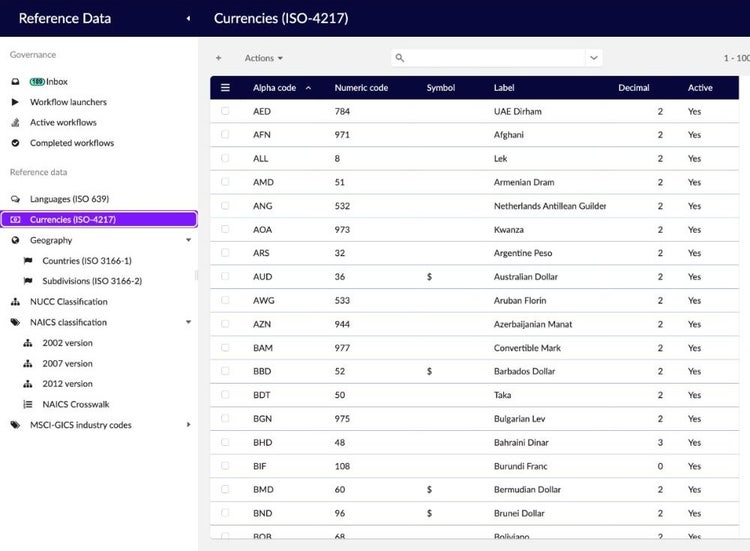Tick the ALL row checkbox
Screen dimensions: 750x551
(x=225, y=158)
